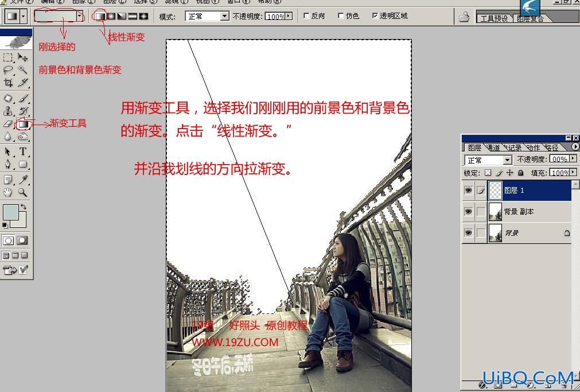This screenshot has width=580, height=392.
Task: Select the Crop tool
Action: point(8,82)
